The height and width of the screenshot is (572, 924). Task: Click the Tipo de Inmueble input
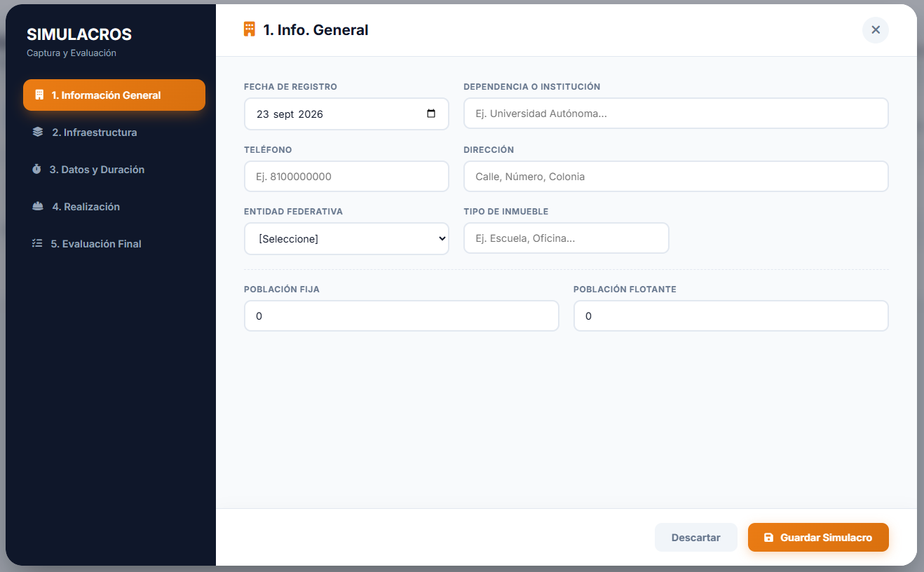click(566, 238)
